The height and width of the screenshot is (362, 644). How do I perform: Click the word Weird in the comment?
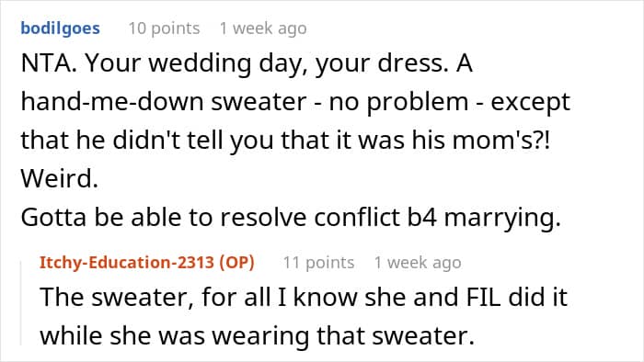tap(60, 178)
